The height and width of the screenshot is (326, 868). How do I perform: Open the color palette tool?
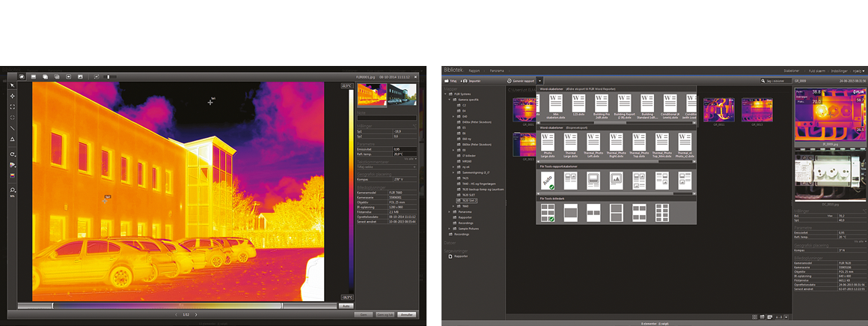pyautogui.click(x=12, y=164)
